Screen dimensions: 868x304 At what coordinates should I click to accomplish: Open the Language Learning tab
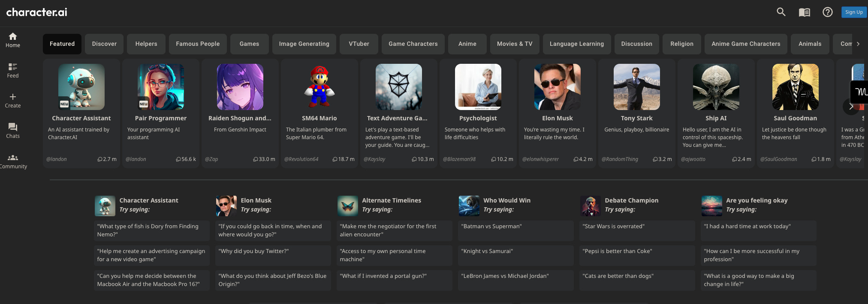[577, 44]
